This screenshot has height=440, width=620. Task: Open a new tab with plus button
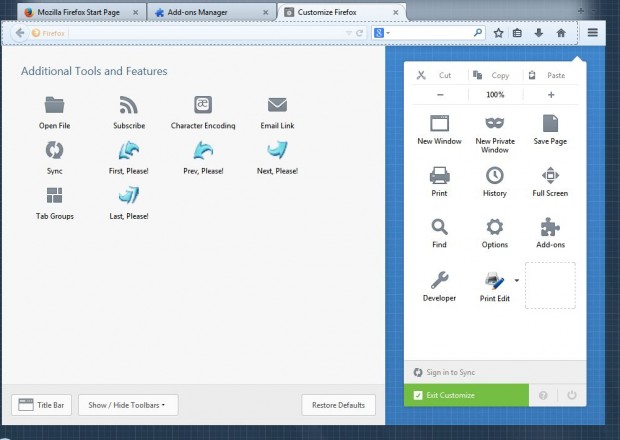581,11
